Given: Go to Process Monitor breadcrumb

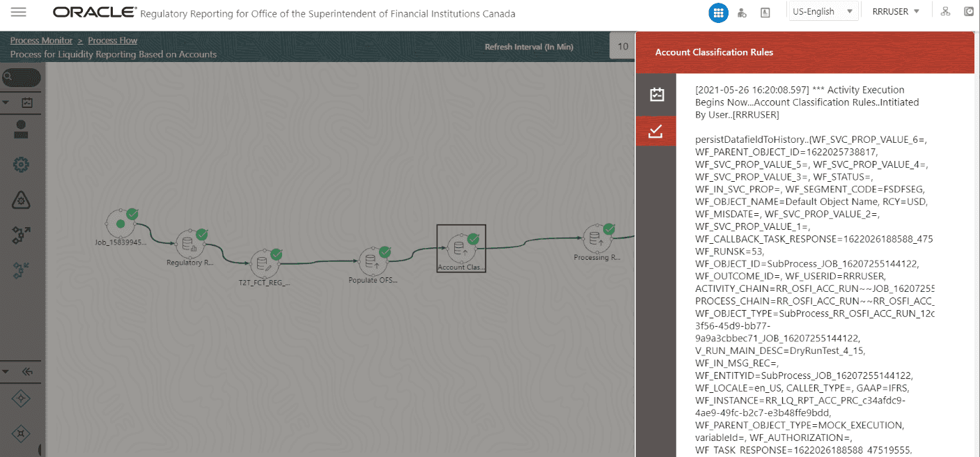Looking at the screenshot, I should click(41, 40).
